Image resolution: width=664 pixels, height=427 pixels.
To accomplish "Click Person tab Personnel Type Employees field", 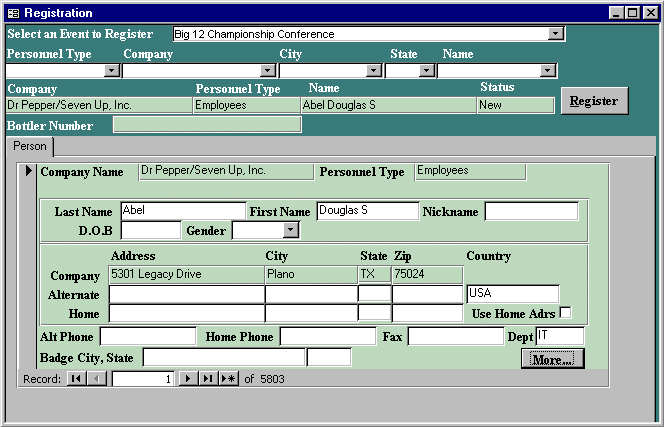I will [470, 172].
